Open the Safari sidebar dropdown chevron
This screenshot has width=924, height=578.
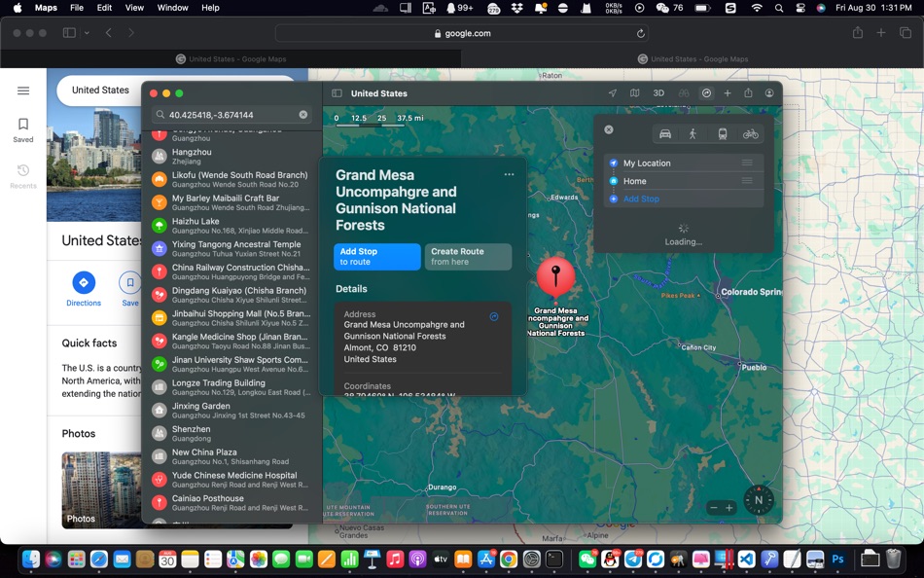tap(87, 33)
